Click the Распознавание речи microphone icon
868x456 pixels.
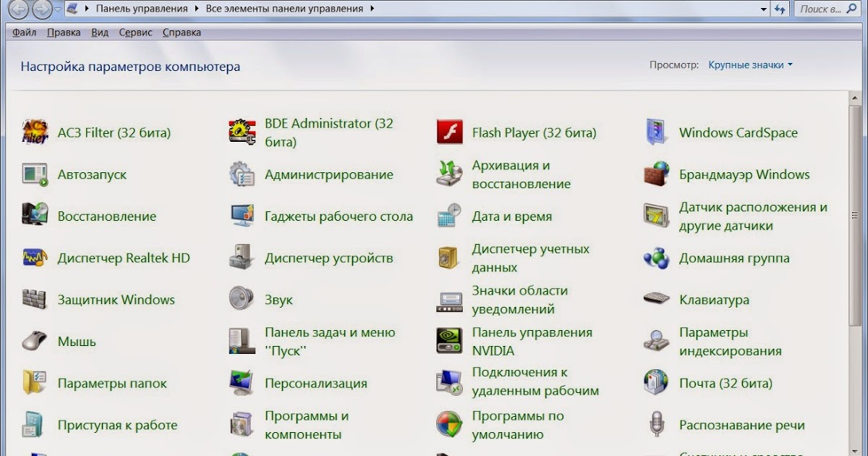(x=657, y=425)
